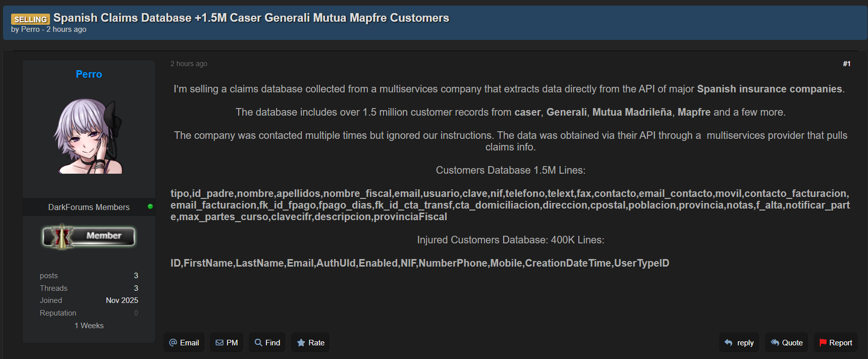Click the Email at-sign icon
The height and width of the screenshot is (359, 868).
(173, 343)
